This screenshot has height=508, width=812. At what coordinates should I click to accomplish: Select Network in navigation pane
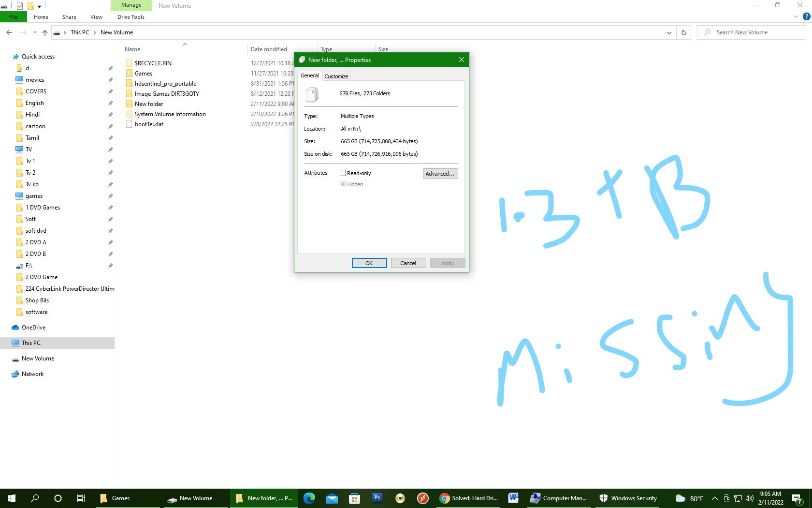pyautogui.click(x=32, y=374)
